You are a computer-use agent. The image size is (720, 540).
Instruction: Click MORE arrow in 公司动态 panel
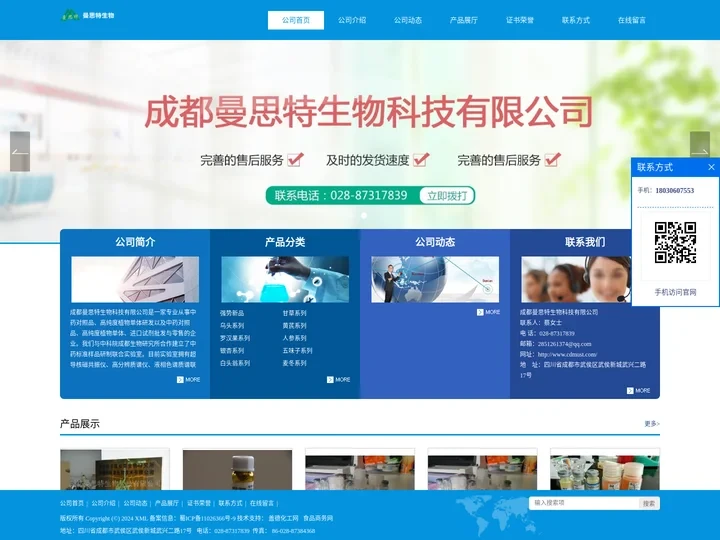click(489, 312)
